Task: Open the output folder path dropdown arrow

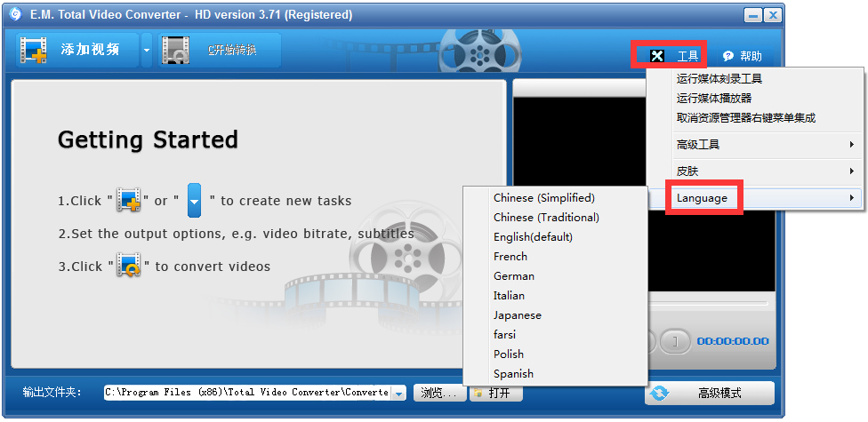Action: point(398,394)
